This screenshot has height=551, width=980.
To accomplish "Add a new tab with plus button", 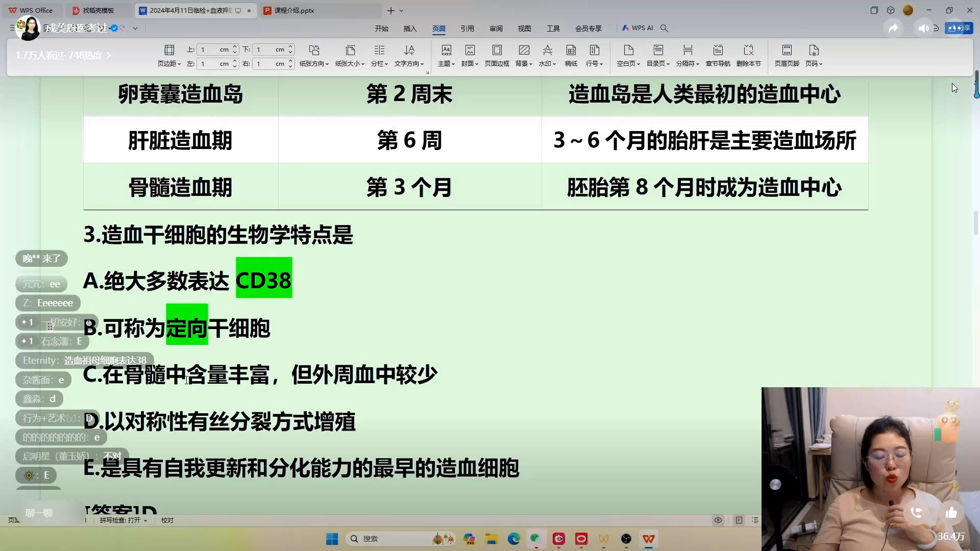I will (x=391, y=11).
